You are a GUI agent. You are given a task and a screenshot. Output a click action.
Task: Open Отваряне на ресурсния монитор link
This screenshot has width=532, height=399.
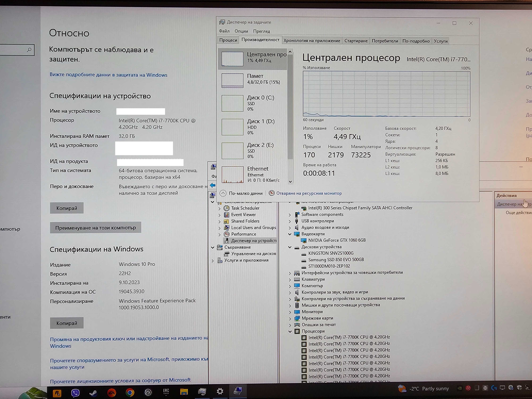click(x=309, y=193)
